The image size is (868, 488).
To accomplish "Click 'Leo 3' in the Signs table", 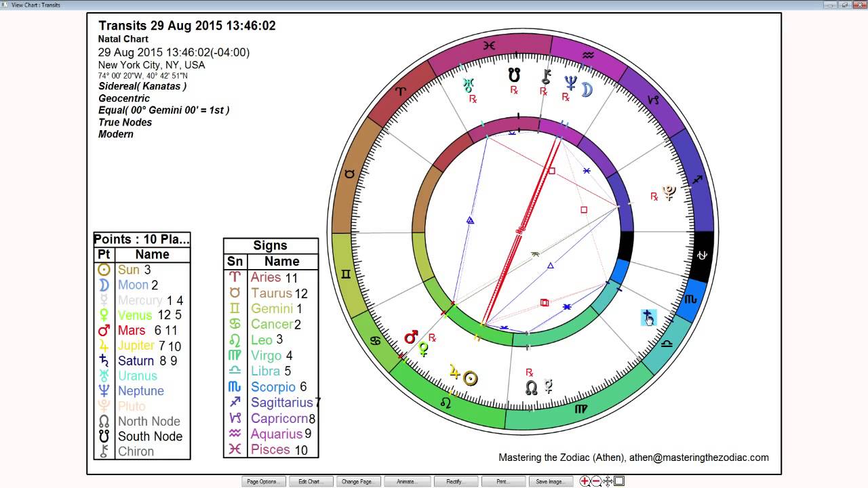I will tap(267, 340).
